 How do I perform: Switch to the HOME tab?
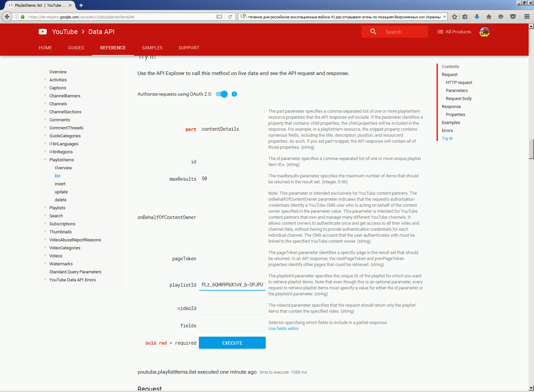coord(45,48)
